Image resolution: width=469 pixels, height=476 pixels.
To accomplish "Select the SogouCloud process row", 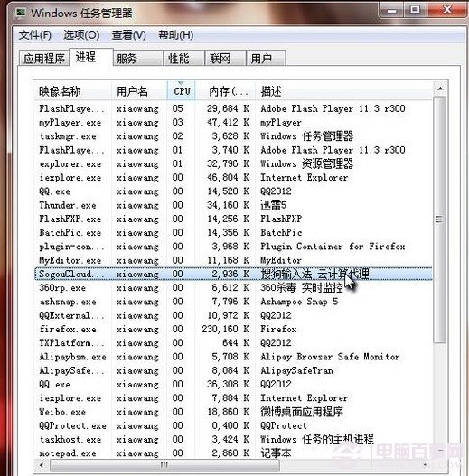I will (x=233, y=274).
